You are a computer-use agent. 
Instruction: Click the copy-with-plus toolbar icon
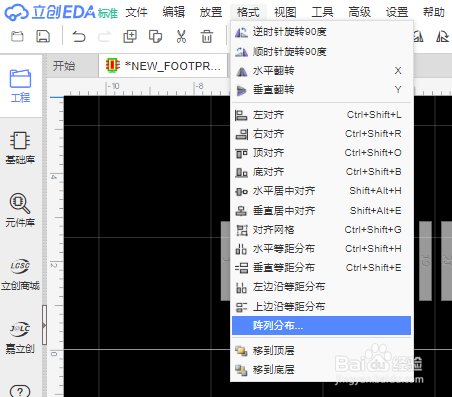tap(130, 36)
